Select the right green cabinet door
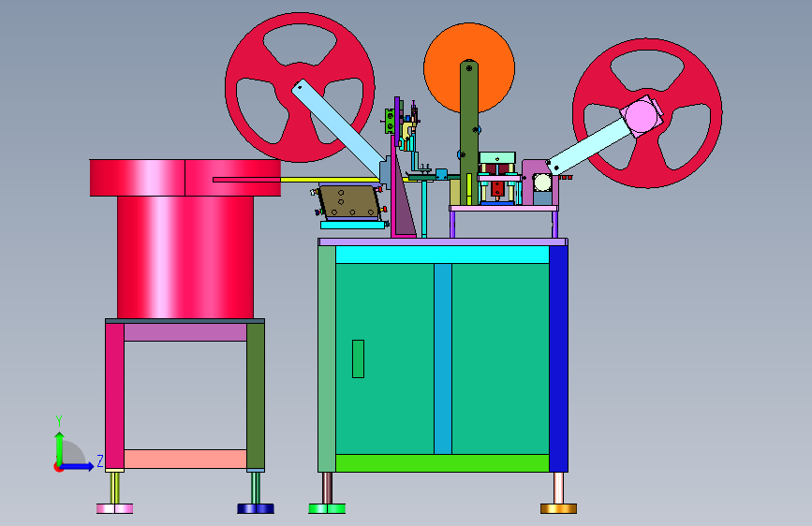The width and height of the screenshot is (812, 526). [500, 358]
